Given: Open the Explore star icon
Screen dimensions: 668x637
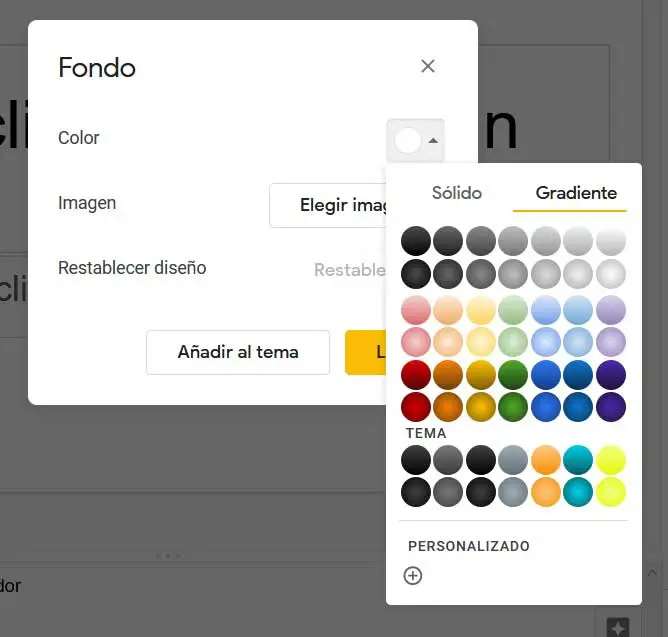Looking at the screenshot, I should [618, 627].
